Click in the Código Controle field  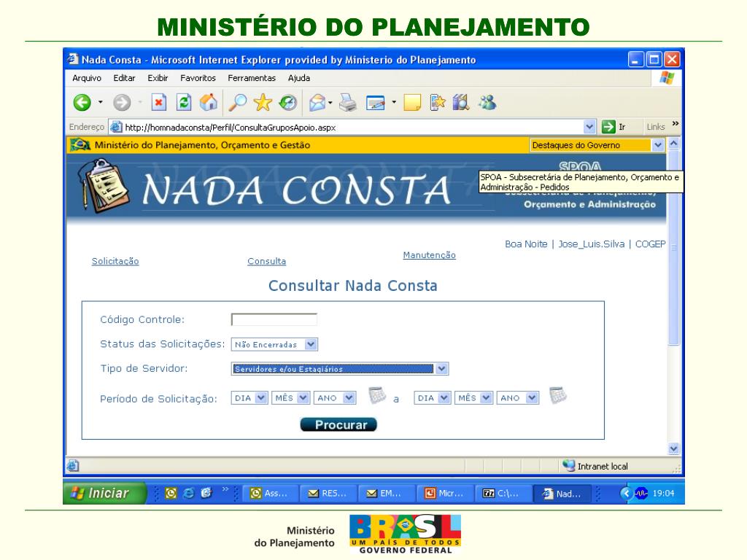[x=274, y=319]
